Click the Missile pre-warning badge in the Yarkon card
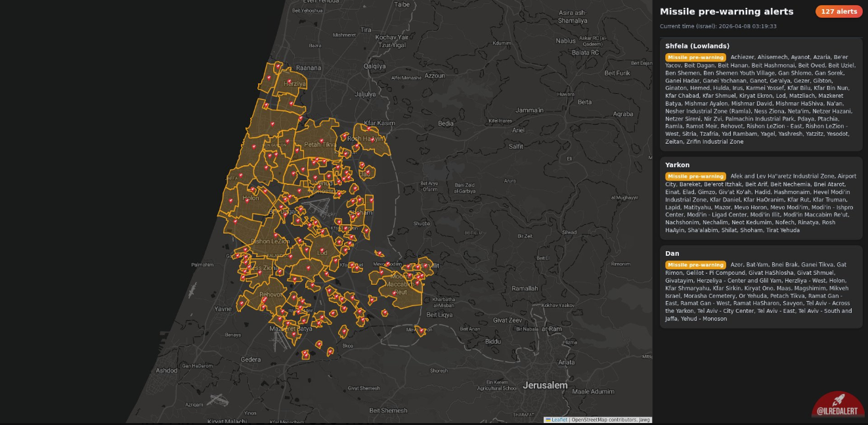868x425 pixels. 696,176
